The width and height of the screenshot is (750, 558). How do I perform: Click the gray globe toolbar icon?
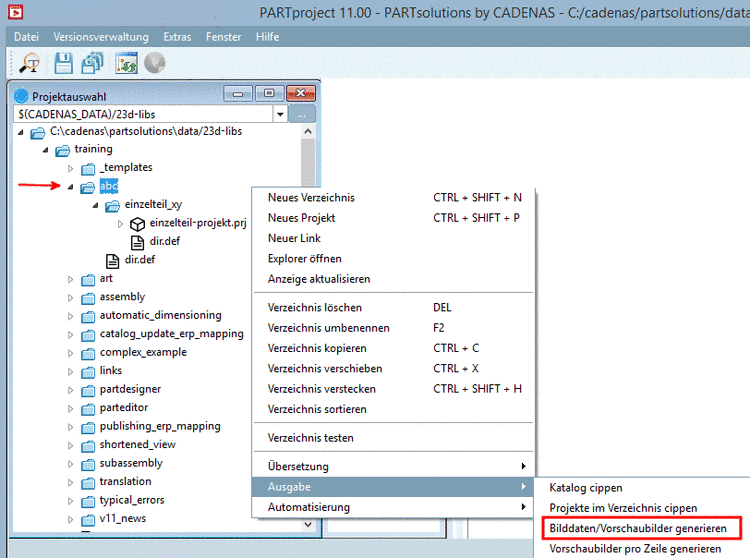(154, 63)
